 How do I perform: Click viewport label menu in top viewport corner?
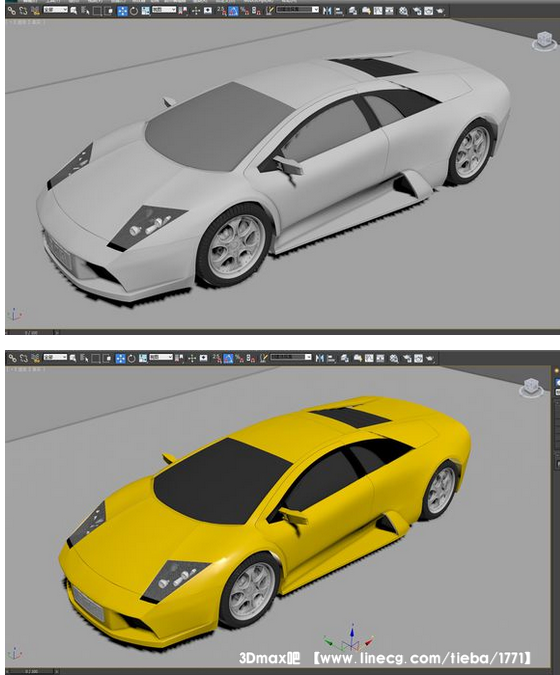pyautogui.click(x=26, y=22)
